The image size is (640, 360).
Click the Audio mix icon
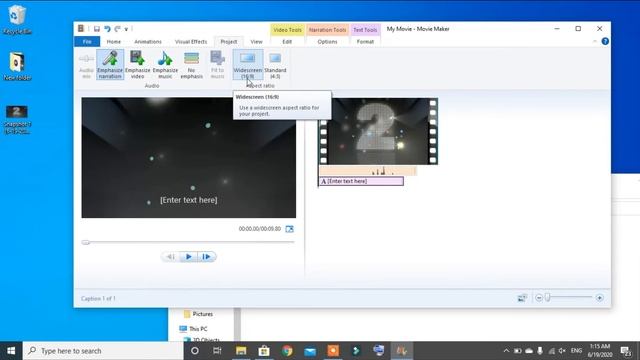(86, 64)
